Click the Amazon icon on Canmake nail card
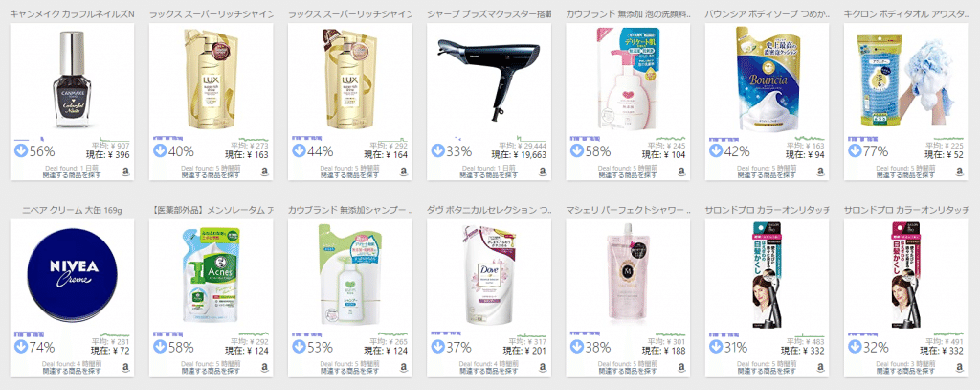 pyautogui.click(x=125, y=172)
